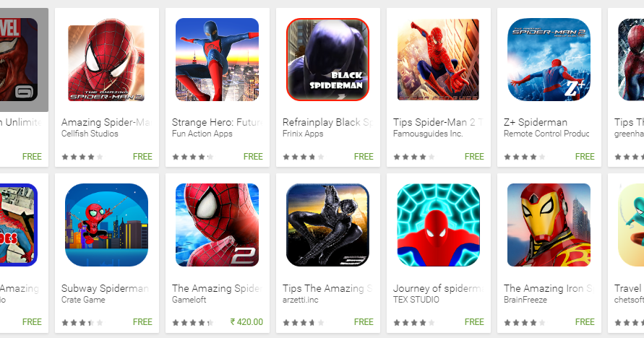
Task: Open Gameloft's Amazing Spider-Man 2 icon
Action: [218, 225]
